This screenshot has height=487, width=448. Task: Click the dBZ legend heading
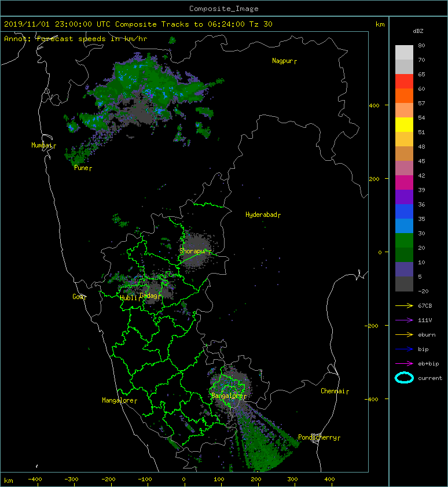(418, 31)
